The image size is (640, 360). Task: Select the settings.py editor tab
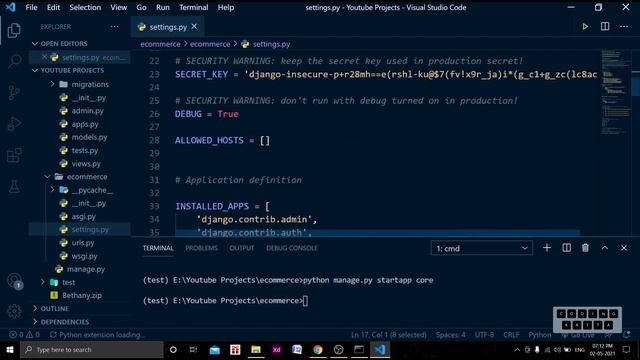167,27
